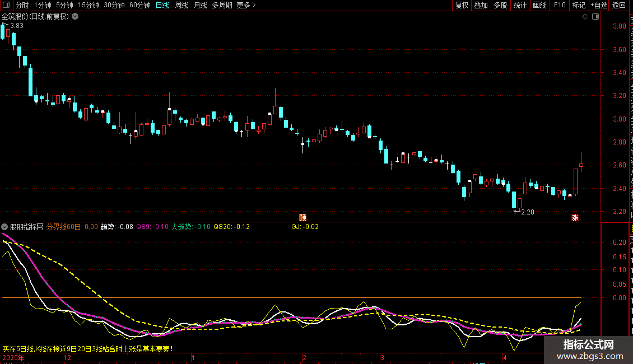Click the 大趋势: -0.10 label
The image size is (633, 364).
pyautogui.click(x=190, y=227)
